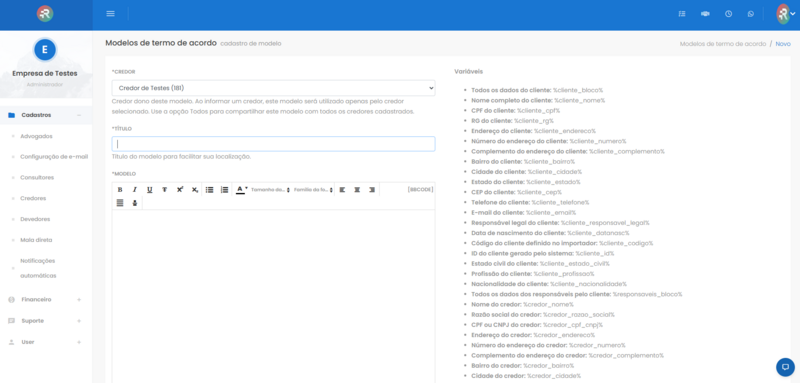Screen dimensions: 800x383
Task: Apply italic formatting in editor
Action: [135, 190]
